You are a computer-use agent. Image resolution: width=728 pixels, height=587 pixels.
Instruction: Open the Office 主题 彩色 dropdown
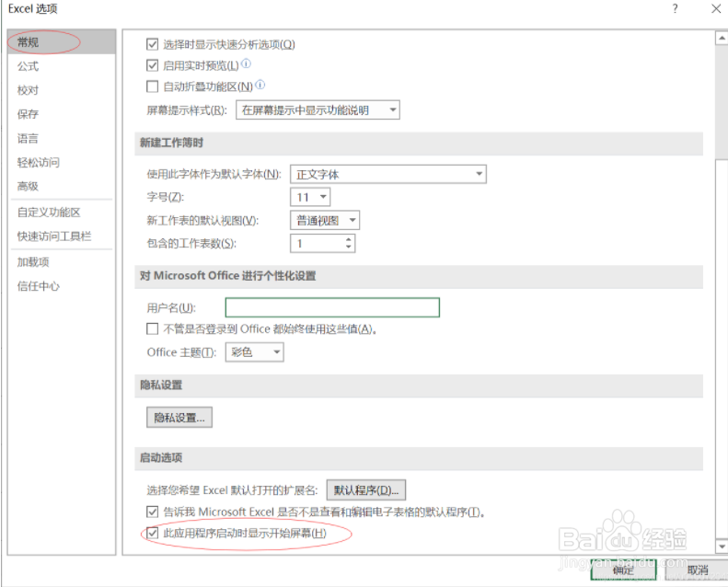(x=254, y=352)
